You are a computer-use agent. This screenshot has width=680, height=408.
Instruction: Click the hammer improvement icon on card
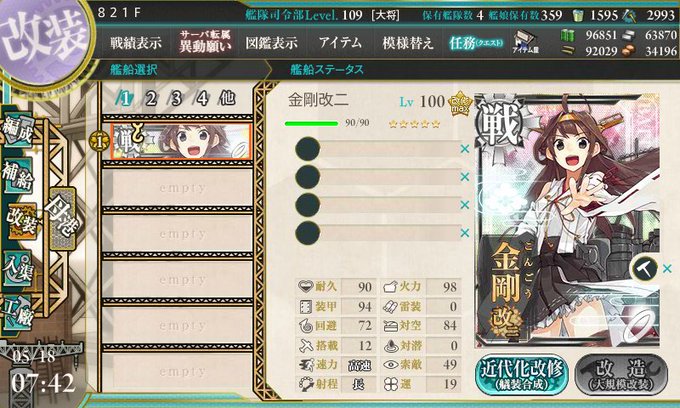644,268
